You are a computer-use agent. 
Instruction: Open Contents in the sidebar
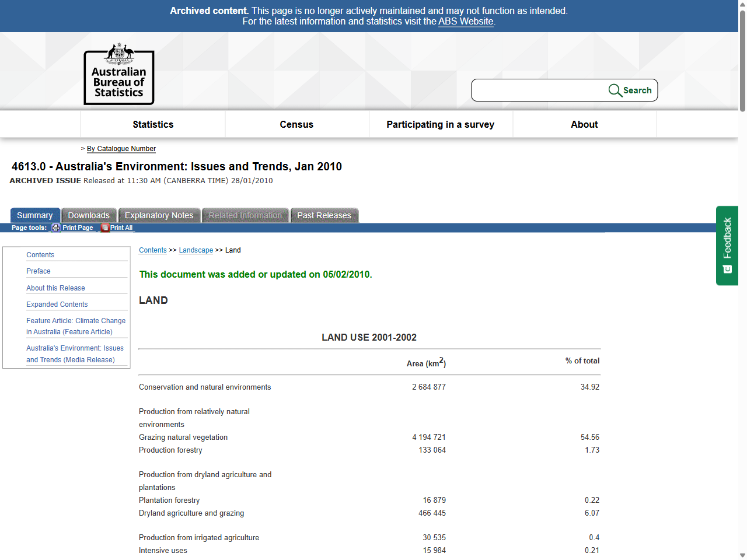[x=40, y=255]
